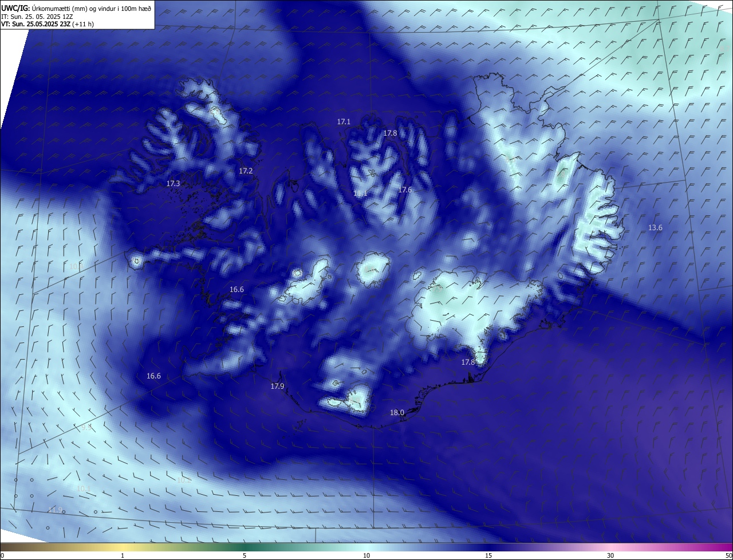Pick the brown start of the color scale

coord(9,547)
